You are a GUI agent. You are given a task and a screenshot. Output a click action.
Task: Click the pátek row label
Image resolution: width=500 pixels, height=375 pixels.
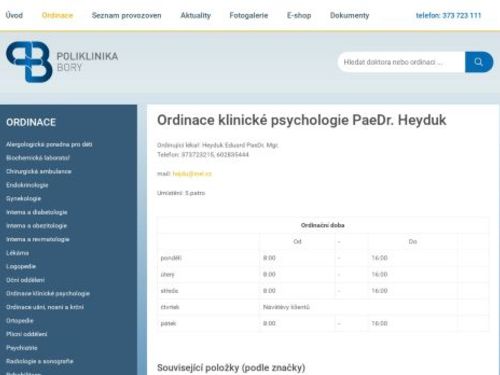(x=168, y=324)
